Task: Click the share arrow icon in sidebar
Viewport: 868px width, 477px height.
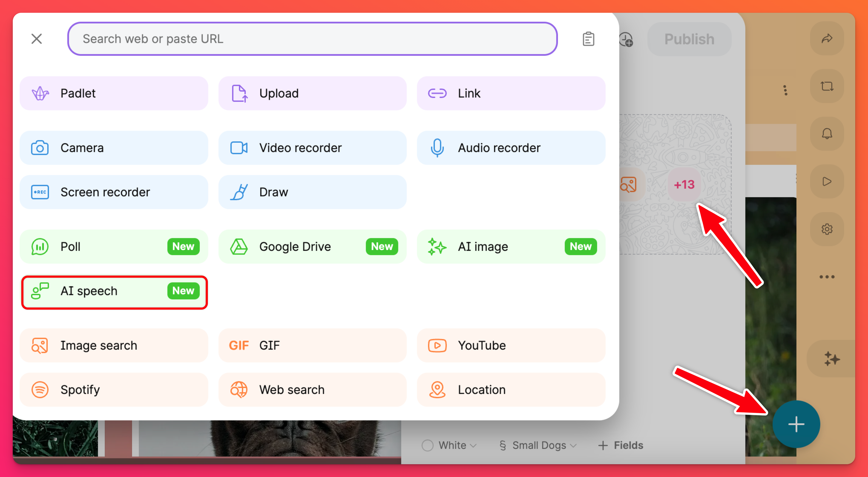Action: click(827, 38)
